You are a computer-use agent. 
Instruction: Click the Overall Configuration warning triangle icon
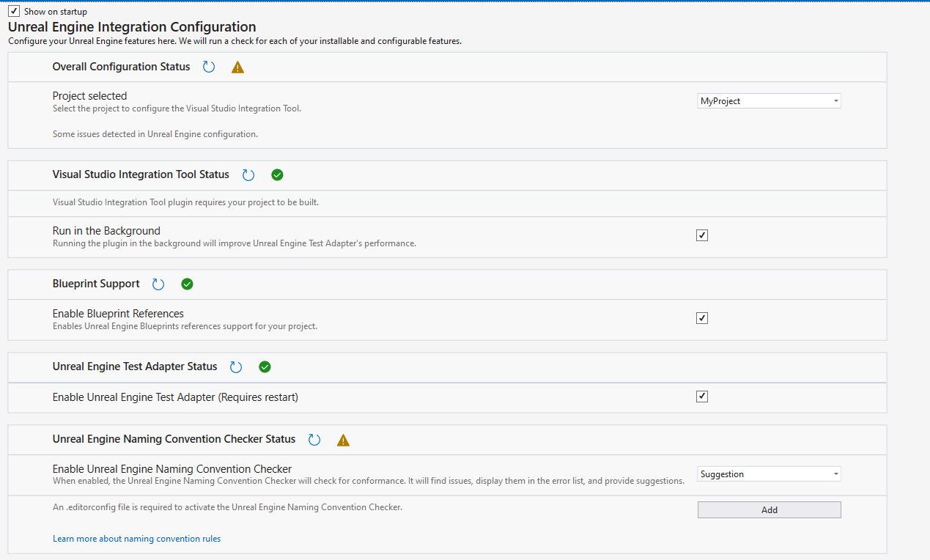237,67
